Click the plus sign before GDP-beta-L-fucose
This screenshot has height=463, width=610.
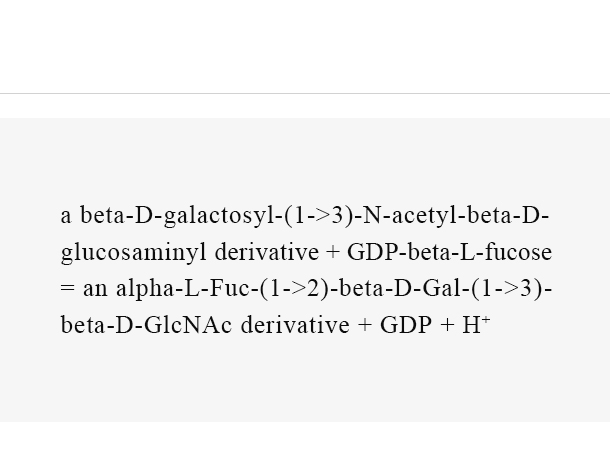[x=333, y=253]
